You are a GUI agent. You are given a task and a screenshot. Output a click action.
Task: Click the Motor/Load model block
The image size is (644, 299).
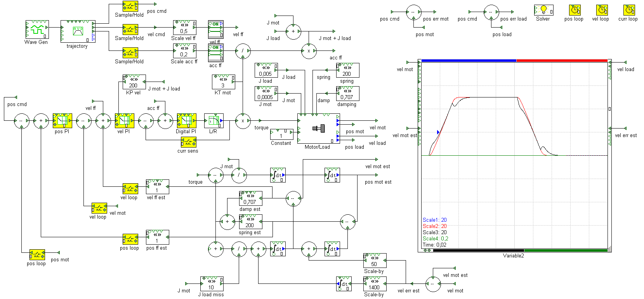coord(318,129)
